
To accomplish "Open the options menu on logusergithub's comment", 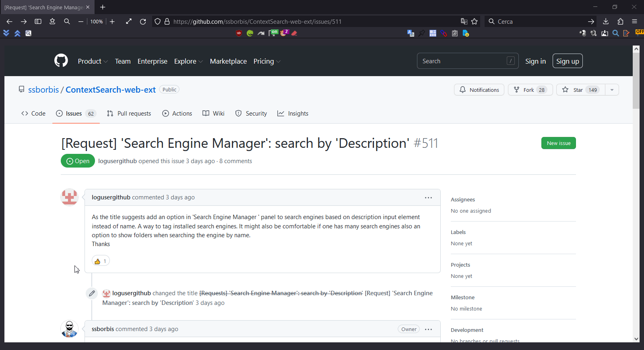I will tap(428, 197).
